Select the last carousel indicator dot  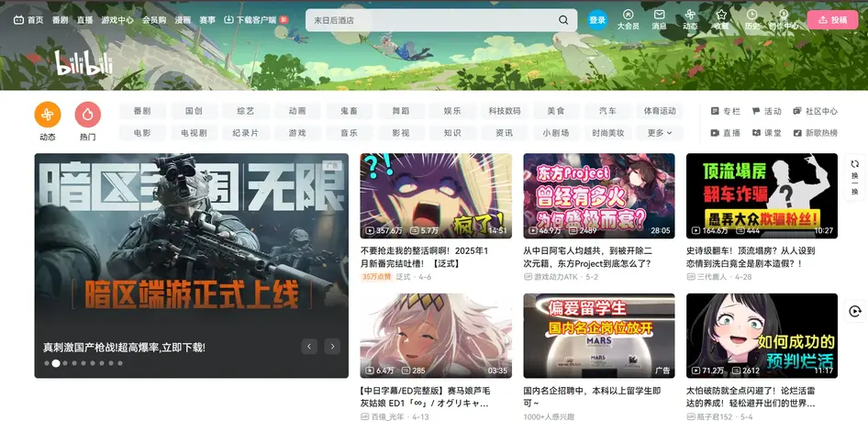120,363
